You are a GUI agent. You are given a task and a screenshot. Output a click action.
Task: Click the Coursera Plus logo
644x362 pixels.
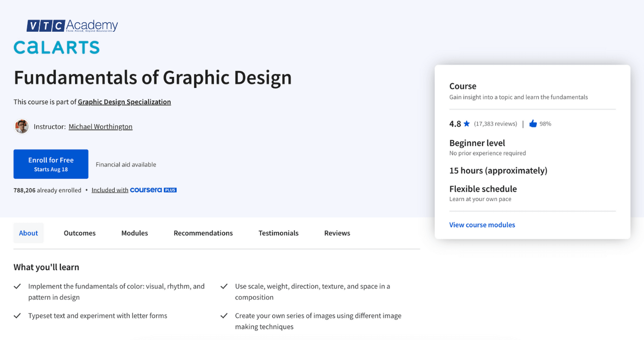(x=153, y=190)
